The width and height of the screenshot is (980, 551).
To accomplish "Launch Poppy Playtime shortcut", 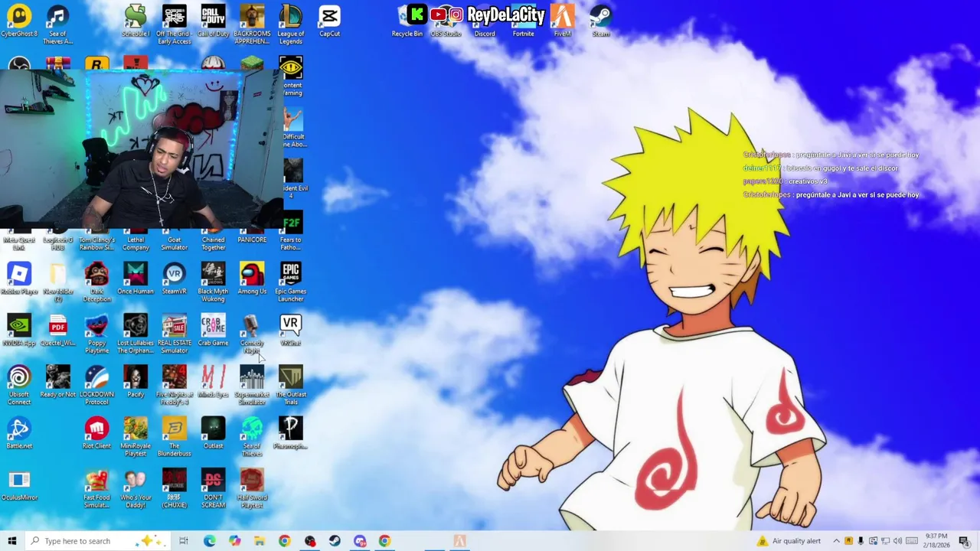I will pos(96,333).
